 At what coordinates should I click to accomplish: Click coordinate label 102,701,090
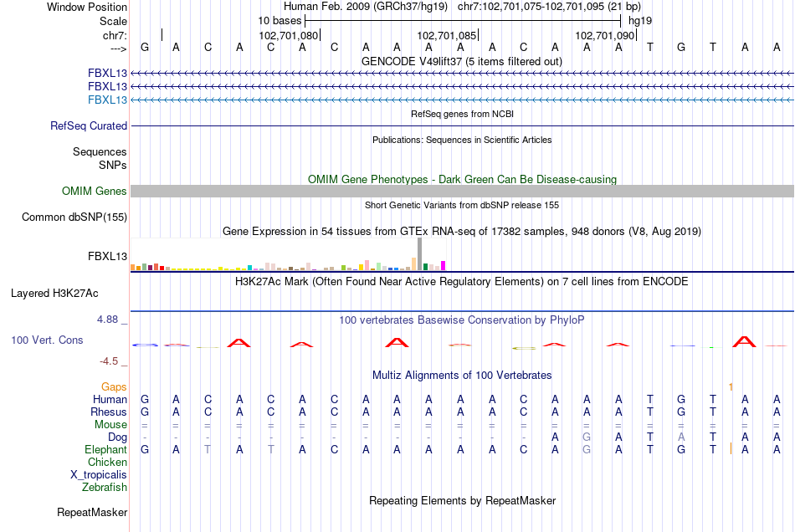604,35
